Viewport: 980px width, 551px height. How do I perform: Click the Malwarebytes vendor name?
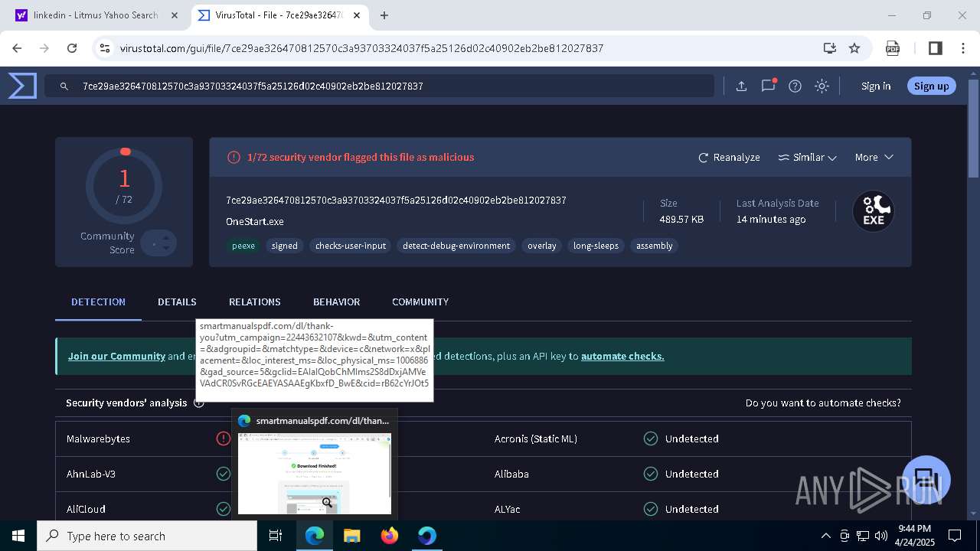click(x=98, y=439)
